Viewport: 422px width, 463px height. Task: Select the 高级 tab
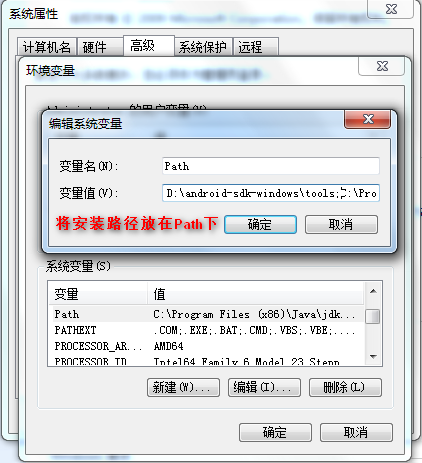149,46
